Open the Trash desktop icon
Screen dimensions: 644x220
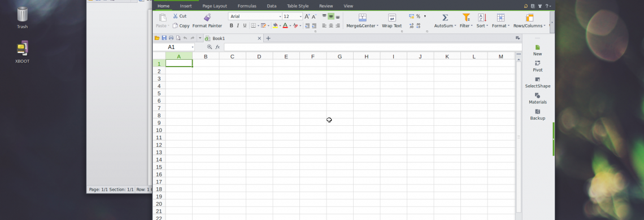click(22, 17)
